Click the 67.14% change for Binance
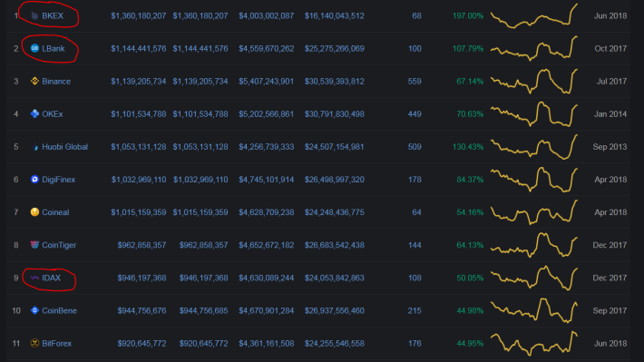 coord(470,82)
